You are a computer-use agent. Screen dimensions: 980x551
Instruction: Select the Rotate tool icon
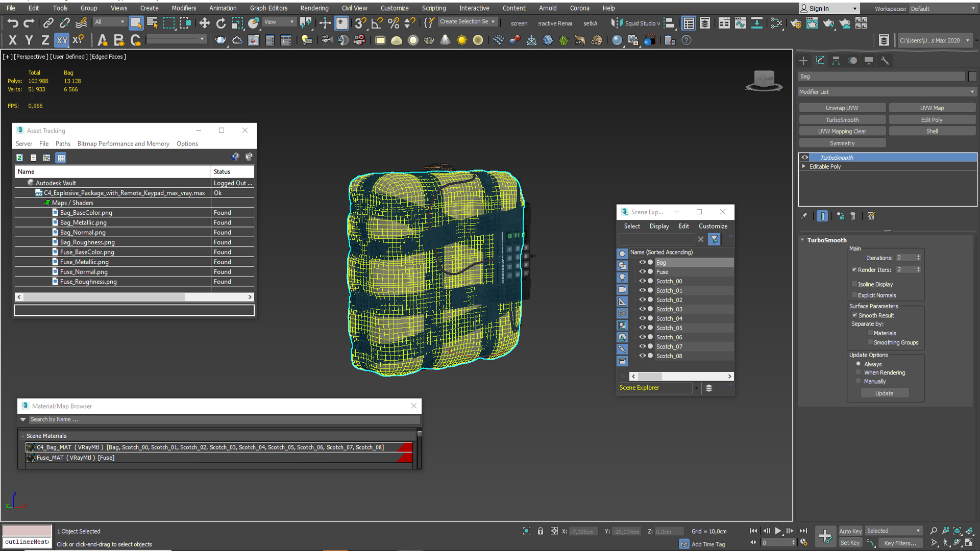pos(220,23)
